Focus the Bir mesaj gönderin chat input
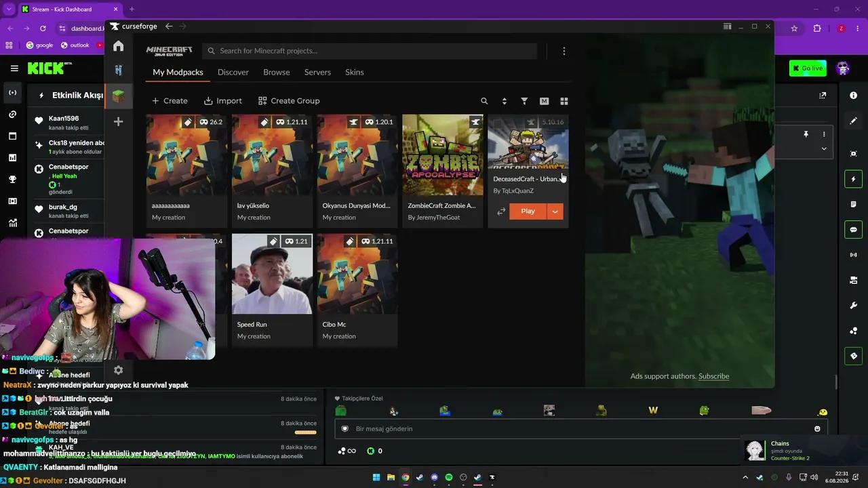Viewport: 868px width, 488px height. (x=580, y=429)
